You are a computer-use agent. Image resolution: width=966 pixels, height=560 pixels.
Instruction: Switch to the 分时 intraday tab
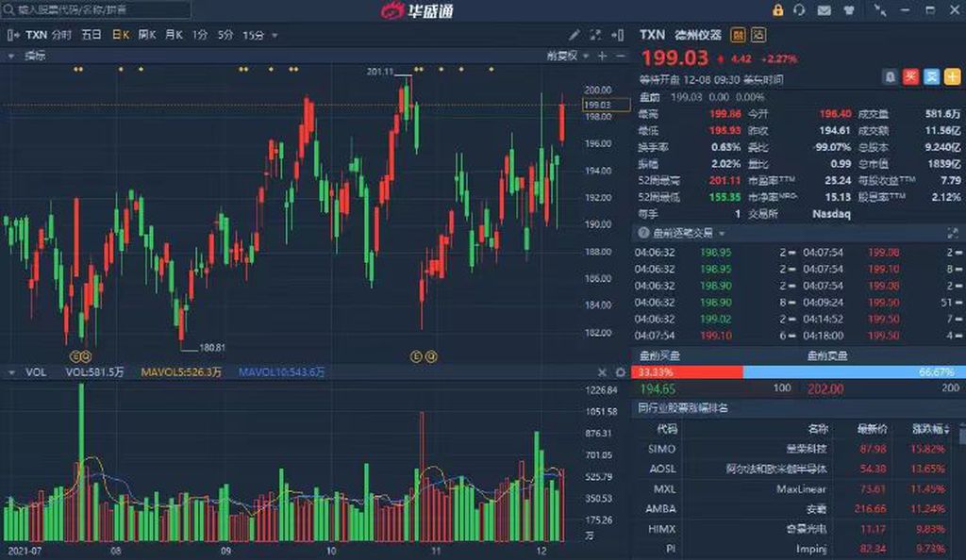tap(61, 35)
